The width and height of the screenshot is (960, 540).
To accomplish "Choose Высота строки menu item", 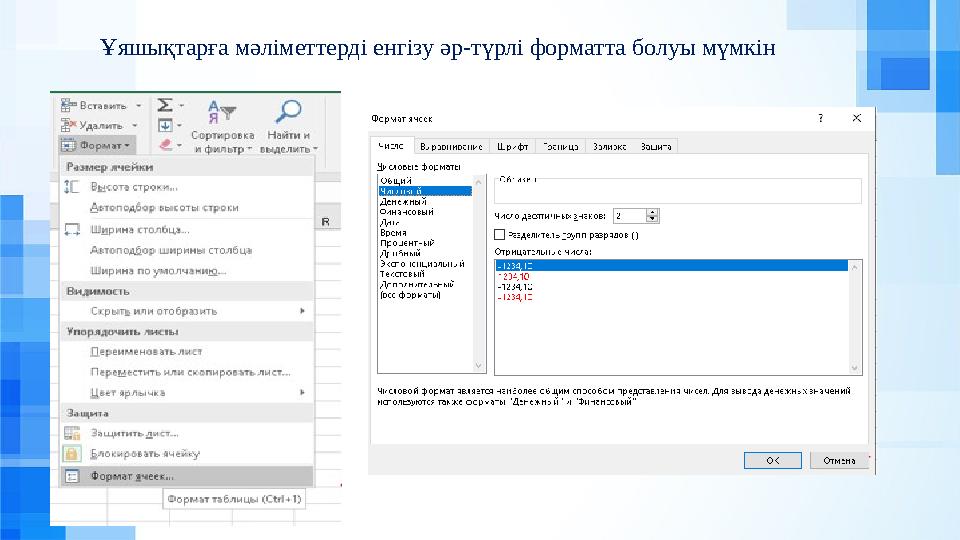I will 187,187.
